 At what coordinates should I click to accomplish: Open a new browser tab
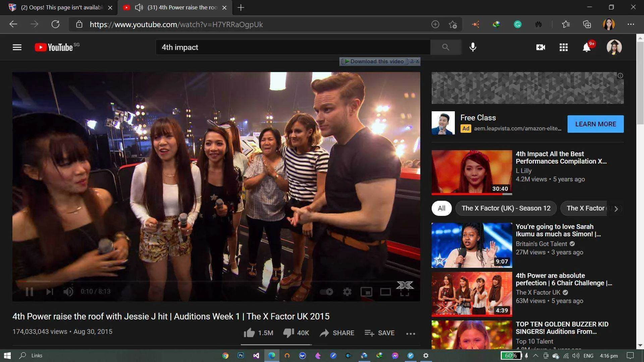[x=241, y=7]
